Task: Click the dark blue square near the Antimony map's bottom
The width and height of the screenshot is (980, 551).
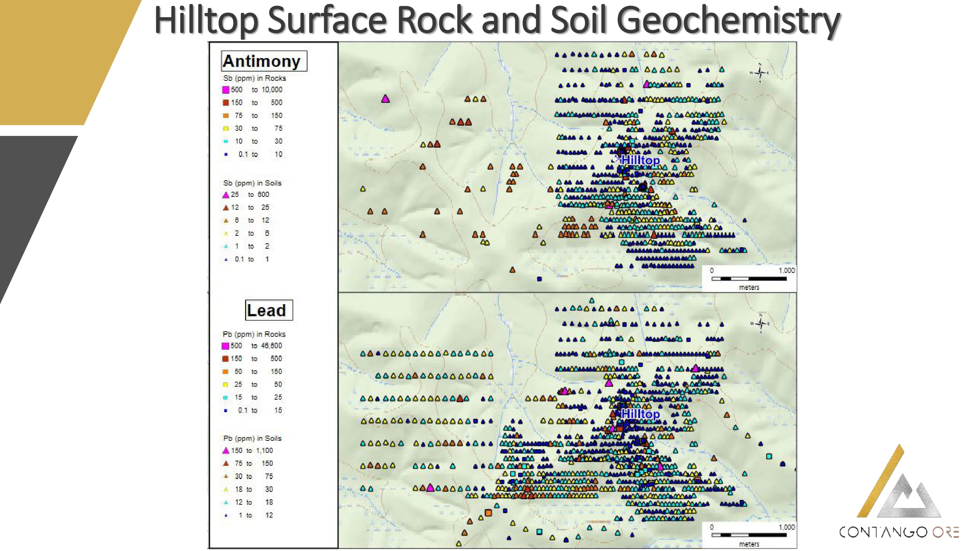Action: click(539, 279)
